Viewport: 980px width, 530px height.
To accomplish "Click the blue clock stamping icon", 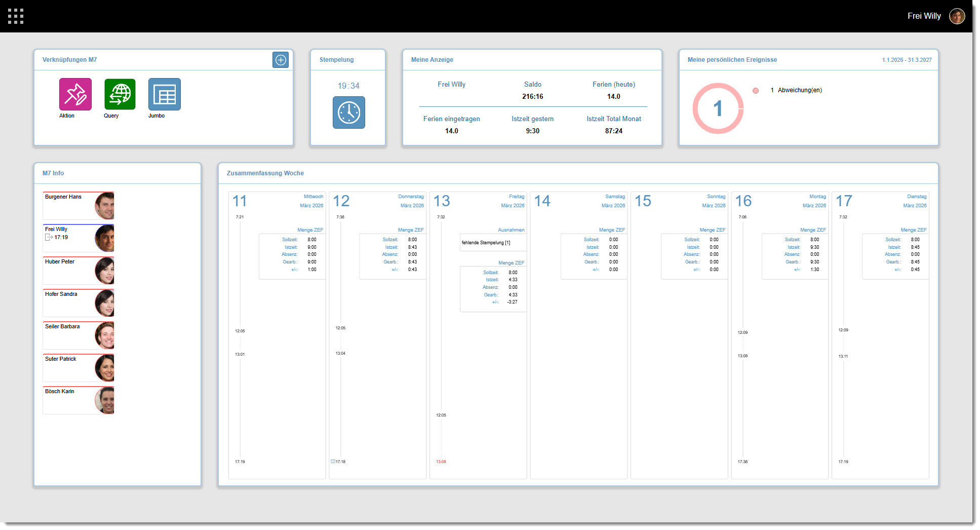I will [x=348, y=112].
